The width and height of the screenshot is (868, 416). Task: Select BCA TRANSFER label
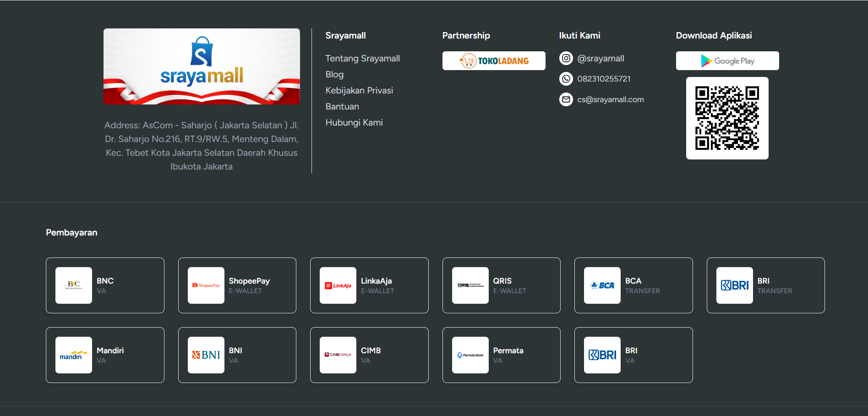pyautogui.click(x=643, y=285)
